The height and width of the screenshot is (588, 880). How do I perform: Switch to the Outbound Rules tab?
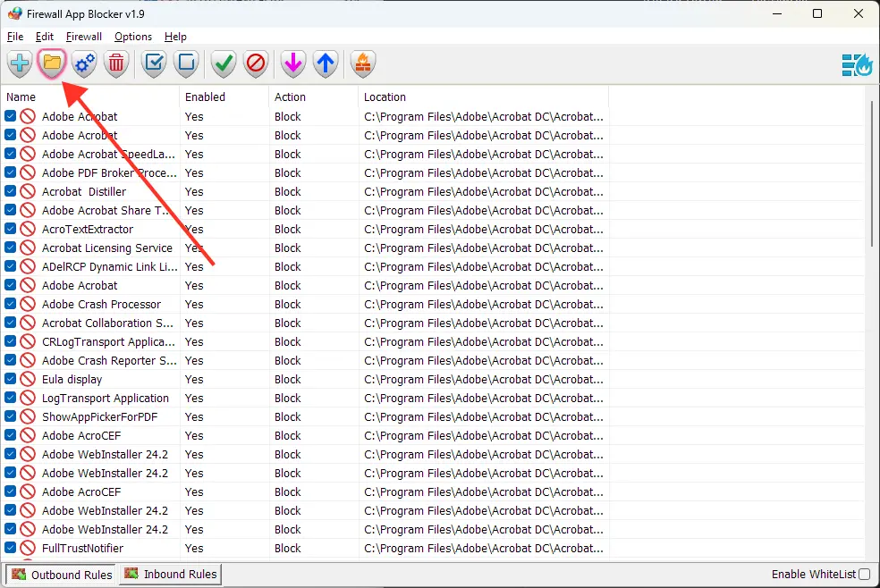click(x=62, y=575)
